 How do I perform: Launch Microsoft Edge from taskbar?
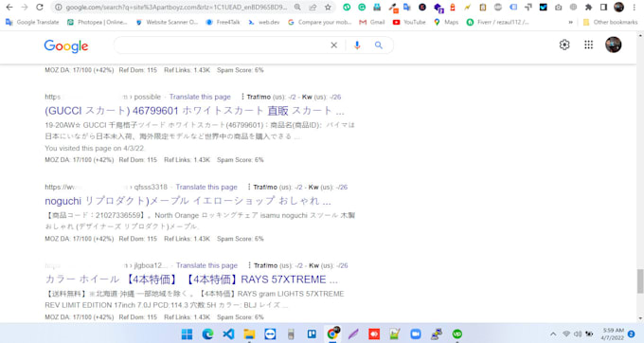tap(207, 334)
